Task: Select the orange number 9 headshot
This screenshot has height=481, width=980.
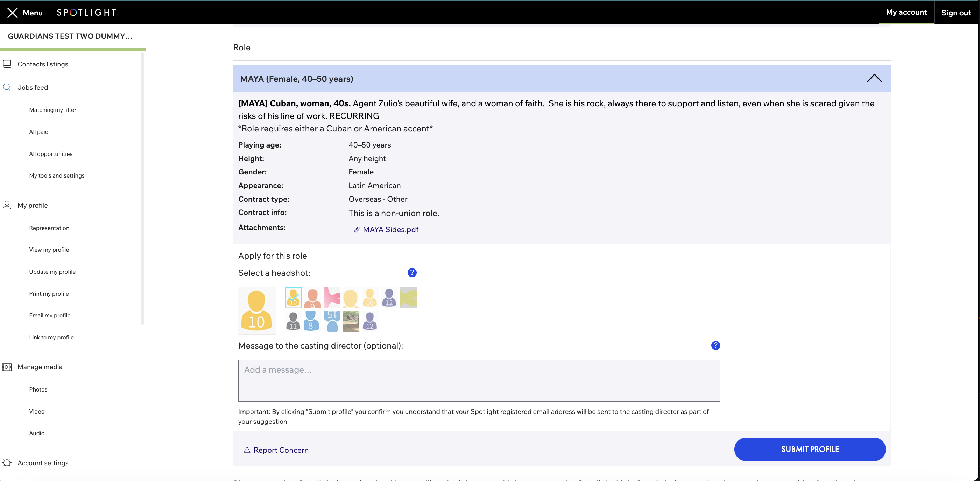Action: (x=313, y=298)
